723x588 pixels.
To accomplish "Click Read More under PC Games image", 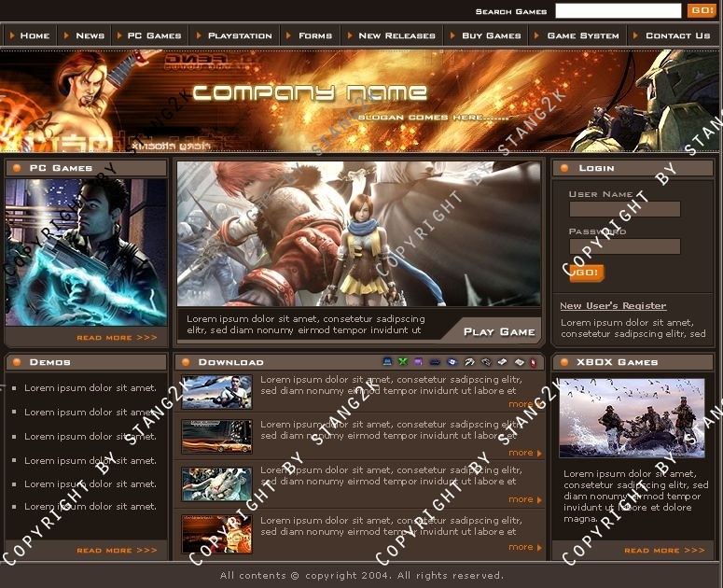I will click(118, 338).
